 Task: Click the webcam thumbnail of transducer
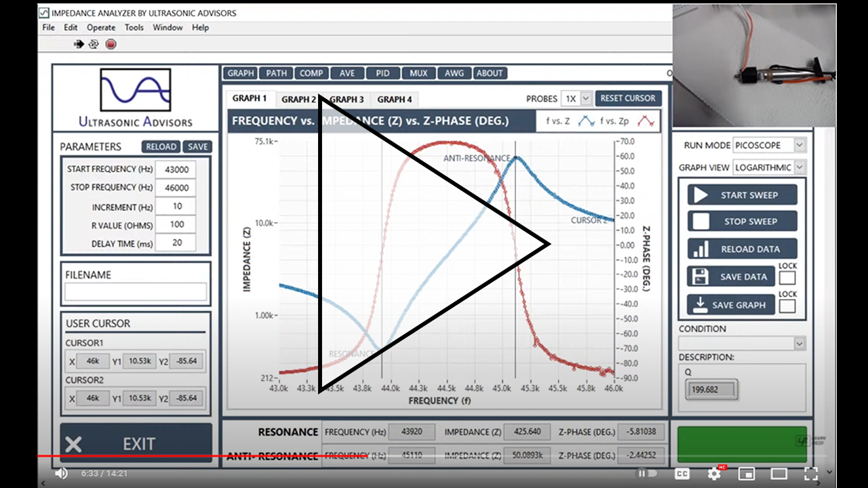pyautogui.click(x=754, y=65)
